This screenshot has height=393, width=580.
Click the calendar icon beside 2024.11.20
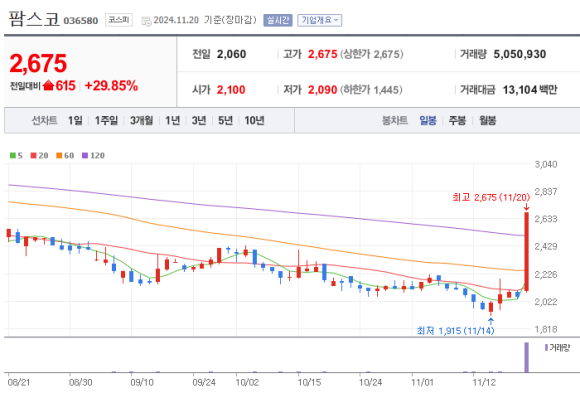coord(146,21)
